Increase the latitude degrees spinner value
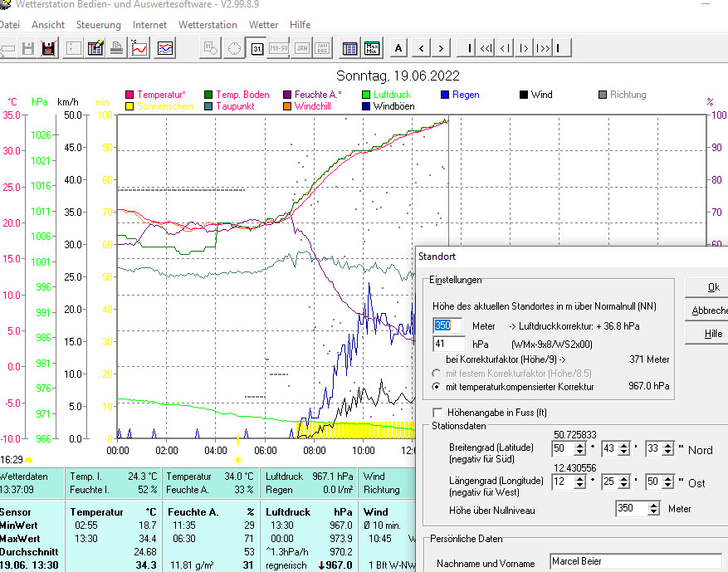The image size is (728, 572). [579, 446]
